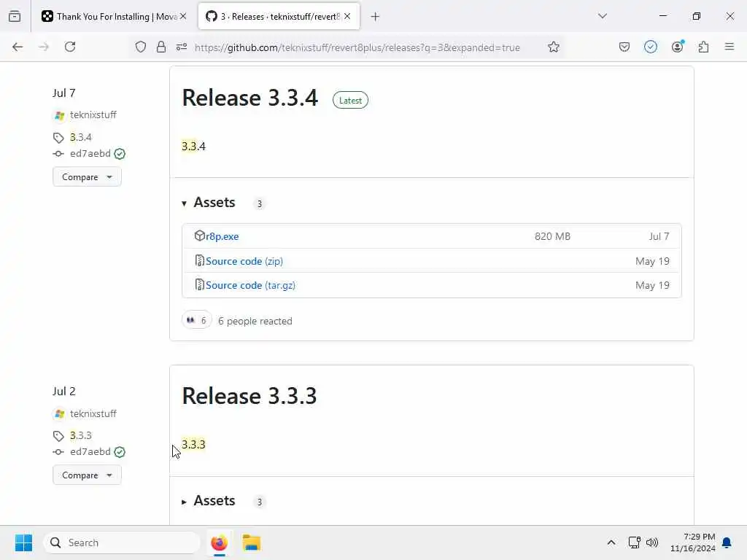Image resolution: width=747 pixels, height=560 pixels.
Task: Open the blue checkmark extension icon
Action: [650, 47]
